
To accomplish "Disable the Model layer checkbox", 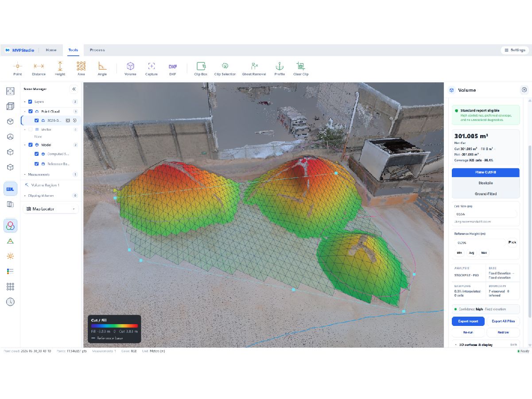I will pos(31,145).
